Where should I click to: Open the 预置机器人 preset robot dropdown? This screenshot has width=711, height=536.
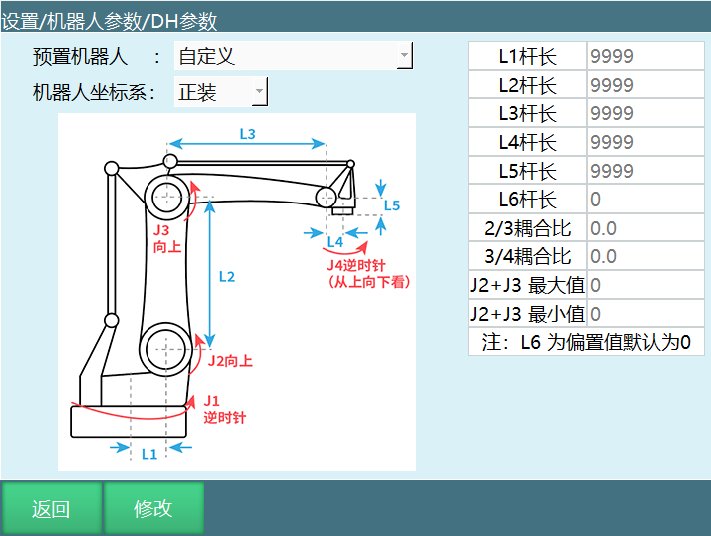pyautogui.click(x=292, y=56)
